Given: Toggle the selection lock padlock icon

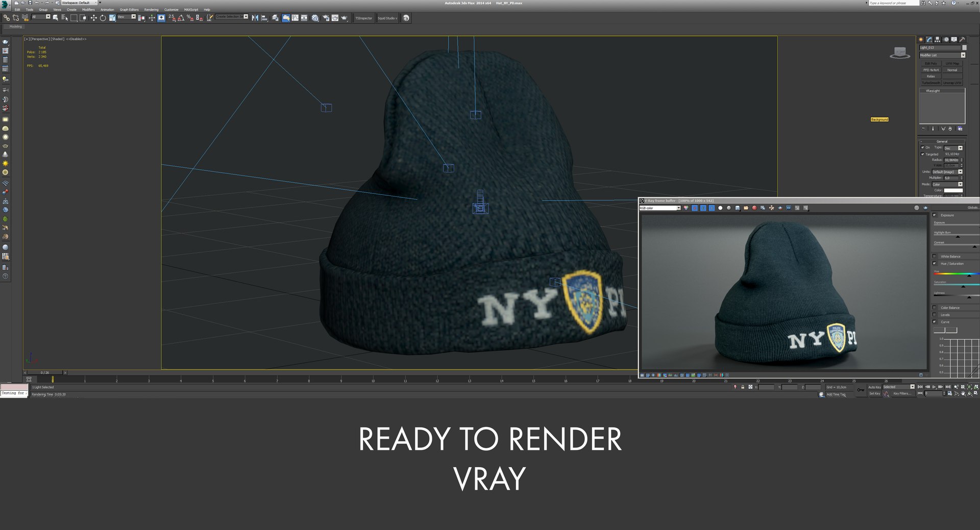Looking at the screenshot, I should (x=743, y=387).
